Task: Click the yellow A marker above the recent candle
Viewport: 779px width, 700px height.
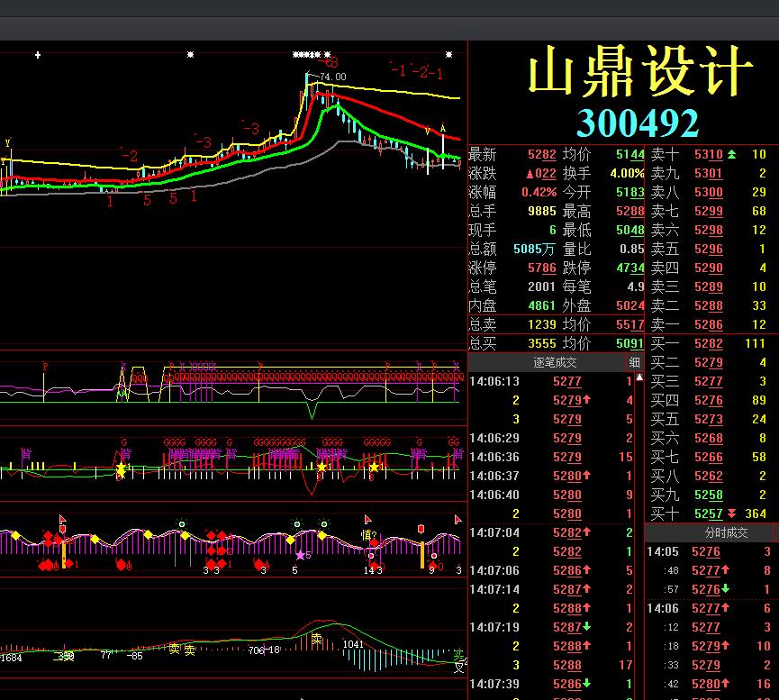Action: pyautogui.click(x=443, y=128)
